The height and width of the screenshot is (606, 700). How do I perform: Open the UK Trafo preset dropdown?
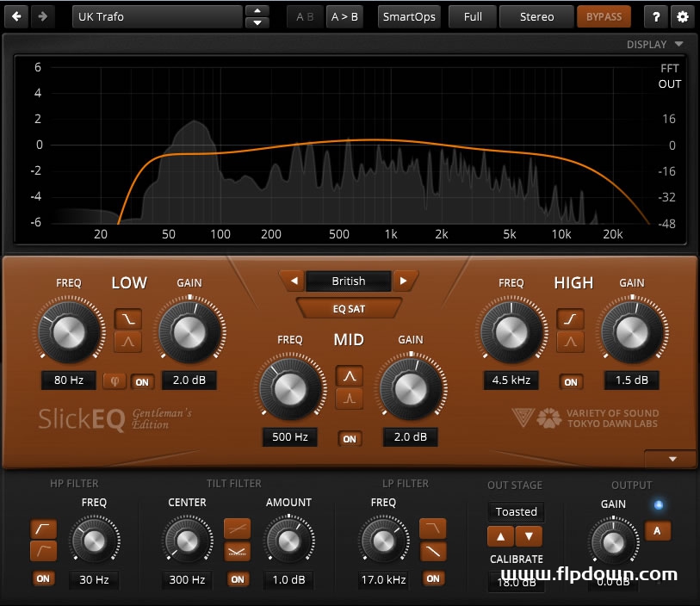(157, 16)
